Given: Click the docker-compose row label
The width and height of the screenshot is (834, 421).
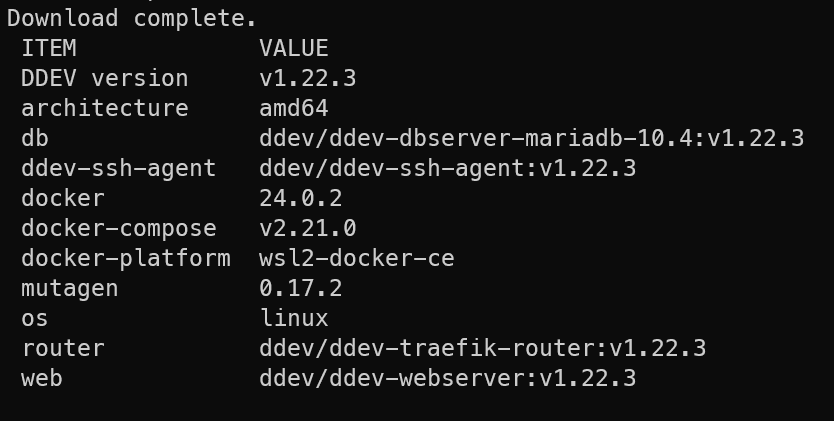Looking at the screenshot, I should pyautogui.click(x=118, y=228).
